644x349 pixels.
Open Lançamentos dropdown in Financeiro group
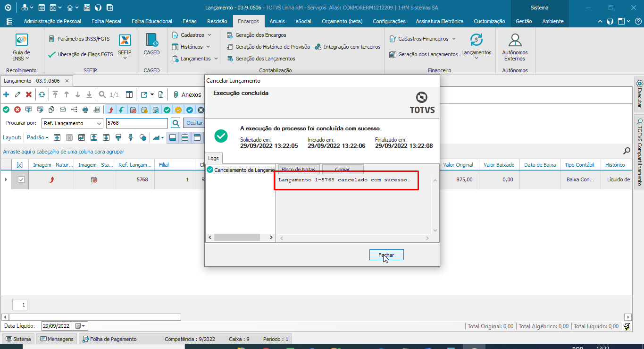pyautogui.click(x=477, y=47)
